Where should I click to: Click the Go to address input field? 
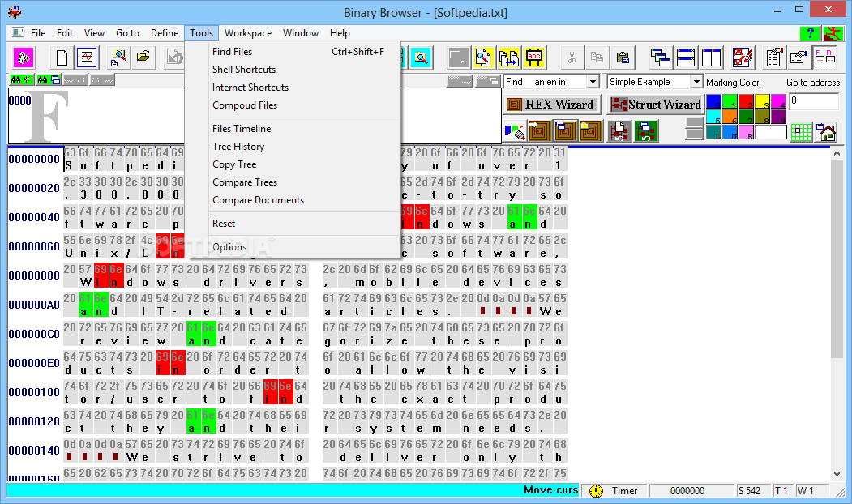pyautogui.click(x=814, y=101)
